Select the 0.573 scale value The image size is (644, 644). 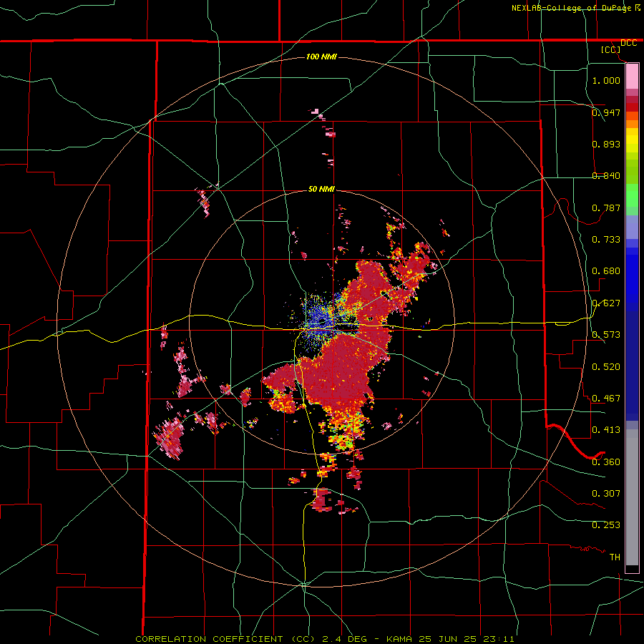[x=606, y=334]
